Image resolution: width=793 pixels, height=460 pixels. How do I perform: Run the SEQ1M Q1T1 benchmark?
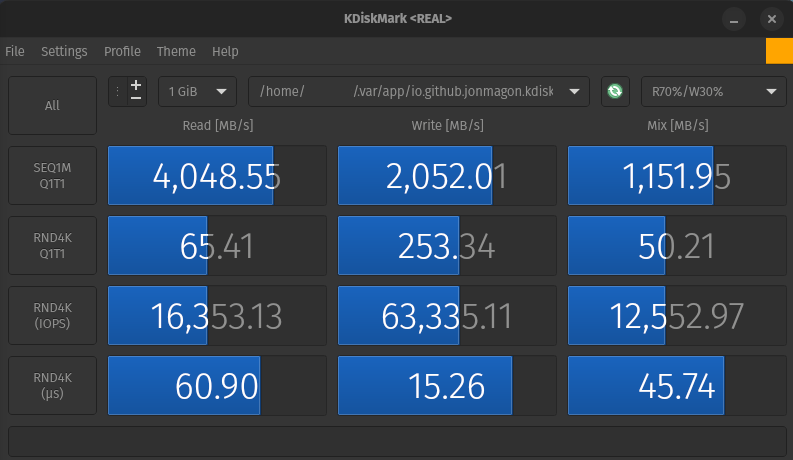pos(53,176)
